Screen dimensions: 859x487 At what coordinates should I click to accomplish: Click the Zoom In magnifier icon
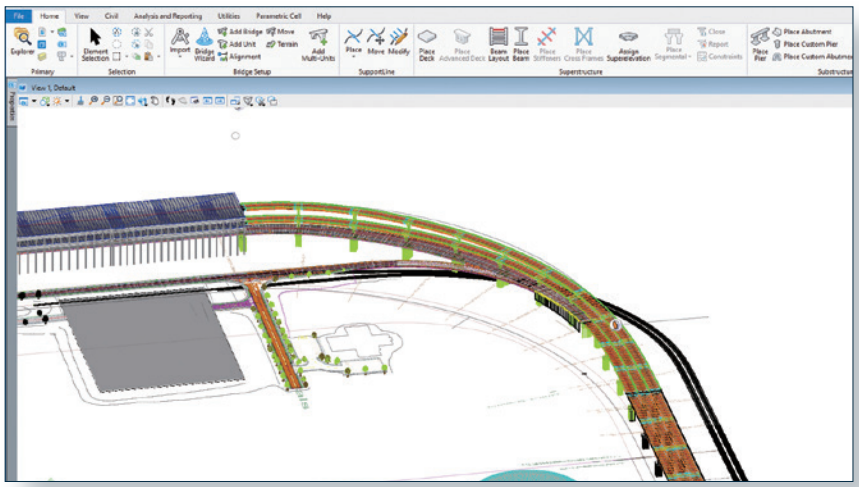tap(94, 101)
